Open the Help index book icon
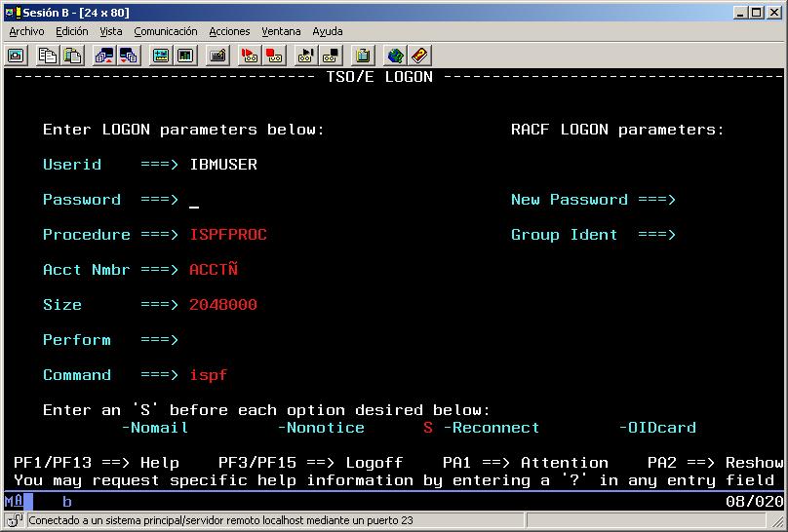 pyautogui.click(x=419, y=56)
